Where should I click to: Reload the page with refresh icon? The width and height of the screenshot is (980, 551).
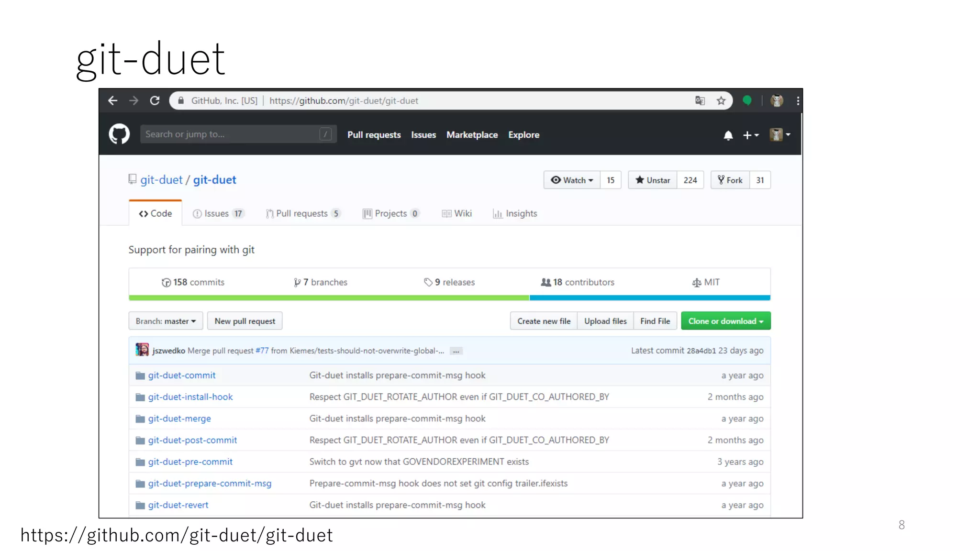pyautogui.click(x=155, y=100)
